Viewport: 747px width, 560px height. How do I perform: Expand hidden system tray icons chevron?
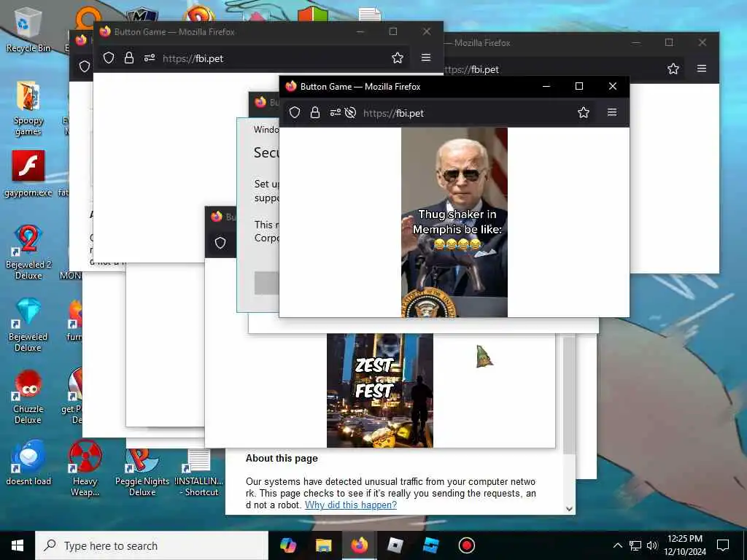[x=617, y=545]
